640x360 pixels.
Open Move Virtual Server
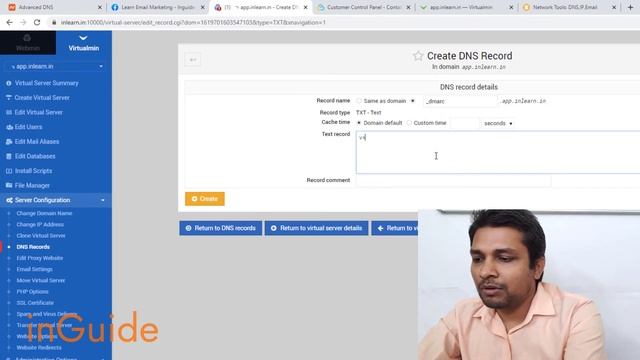(x=41, y=280)
